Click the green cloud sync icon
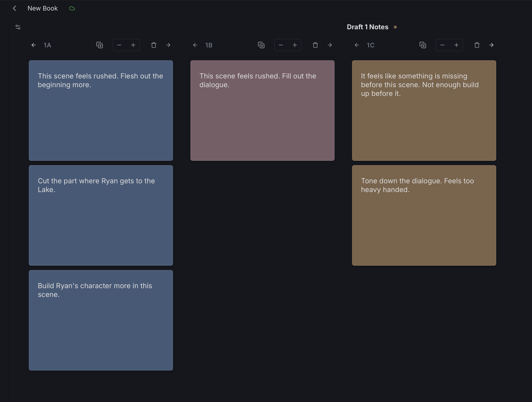This screenshot has height=402, width=532. (72, 9)
